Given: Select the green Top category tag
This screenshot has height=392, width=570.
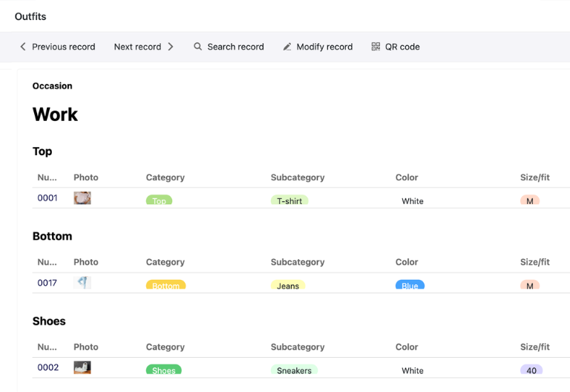Looking at the screenshot, I should pyautogui.click(x=159, y=200).
